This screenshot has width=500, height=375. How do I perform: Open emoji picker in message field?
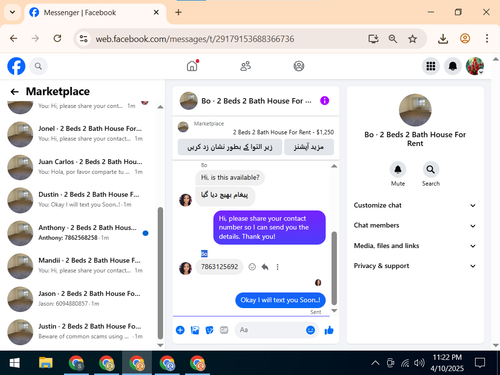pyautogui.click(x=310, y=330)
